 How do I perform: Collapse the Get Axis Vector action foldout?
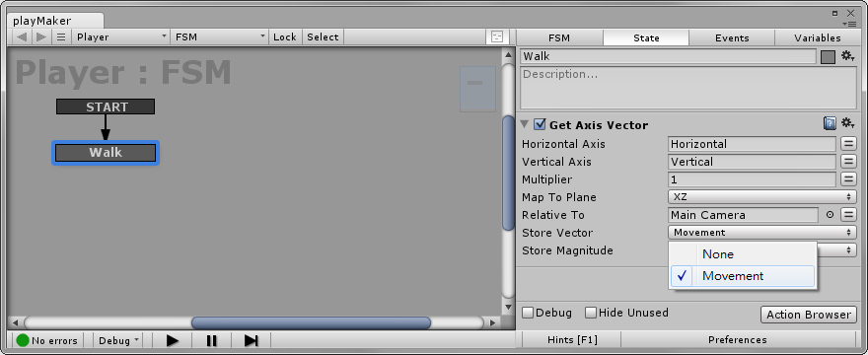(x=525, y=124)
